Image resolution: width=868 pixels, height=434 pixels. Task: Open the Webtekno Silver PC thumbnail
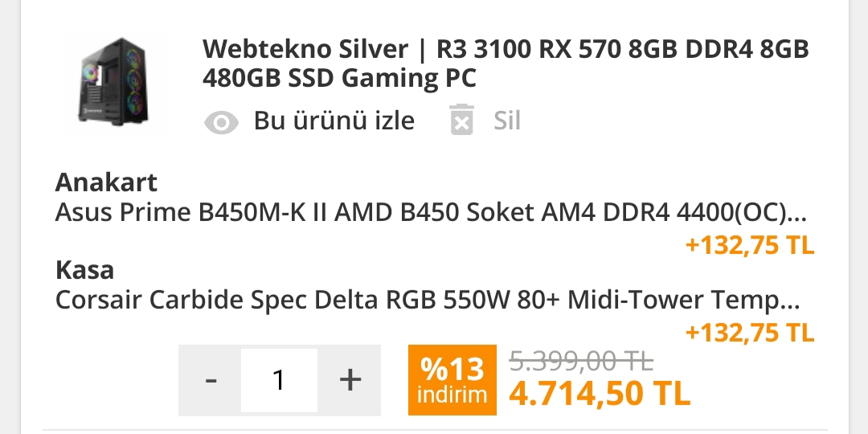click(114, 83)
